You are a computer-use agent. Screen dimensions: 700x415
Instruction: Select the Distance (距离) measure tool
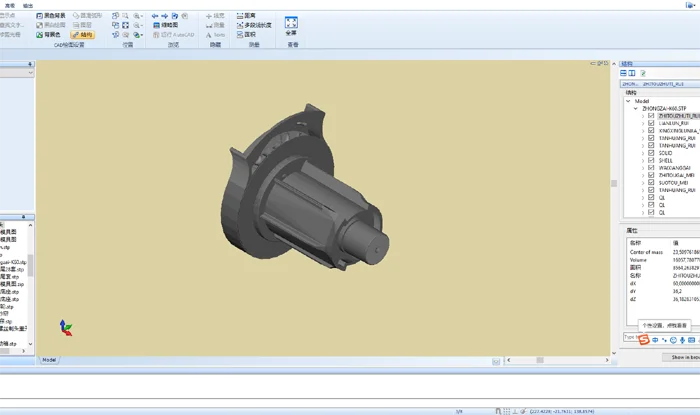249,16
